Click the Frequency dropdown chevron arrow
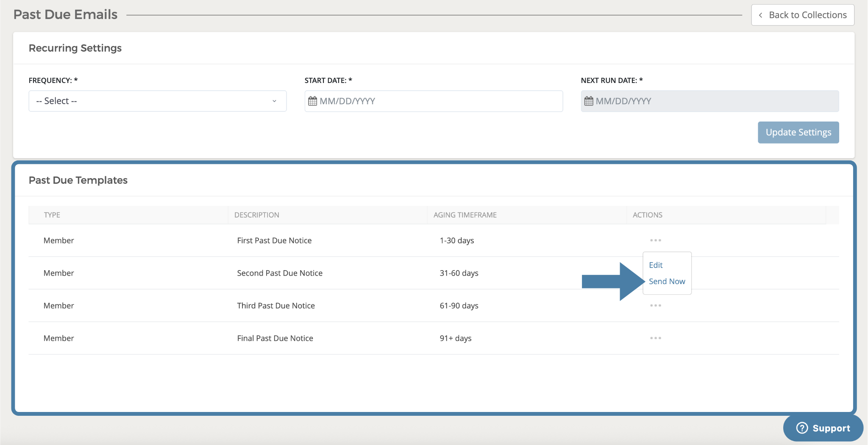 (x=274, y=101)
